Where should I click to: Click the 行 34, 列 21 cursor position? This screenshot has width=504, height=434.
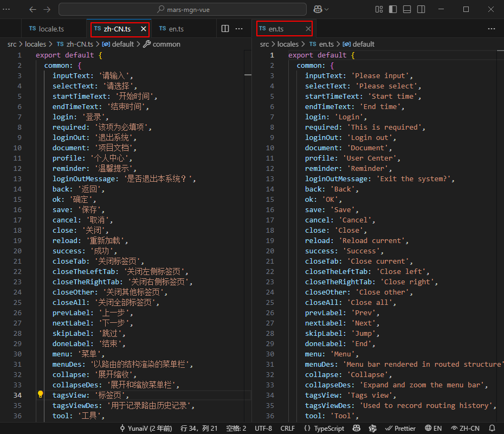(199, 428)
